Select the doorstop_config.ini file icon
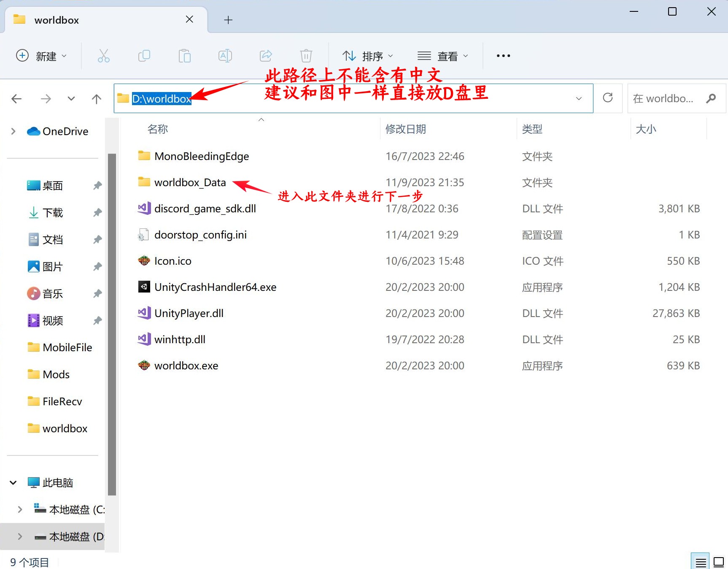This screenshot has height=569, width=728. tap(143, 235)
